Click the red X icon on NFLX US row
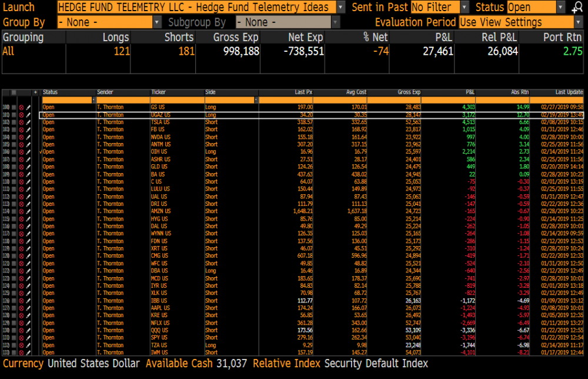Viewport: 588px width, 379px height. pos(21,323)
